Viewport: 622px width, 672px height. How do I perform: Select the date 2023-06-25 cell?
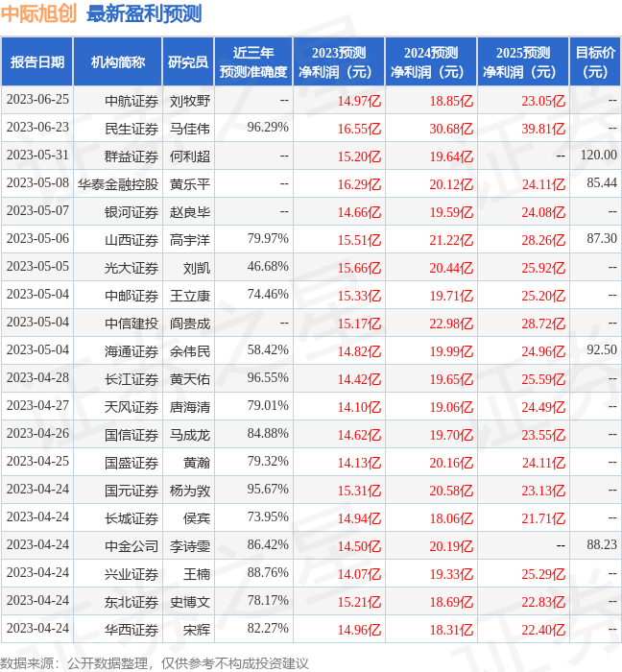point(37,100)
